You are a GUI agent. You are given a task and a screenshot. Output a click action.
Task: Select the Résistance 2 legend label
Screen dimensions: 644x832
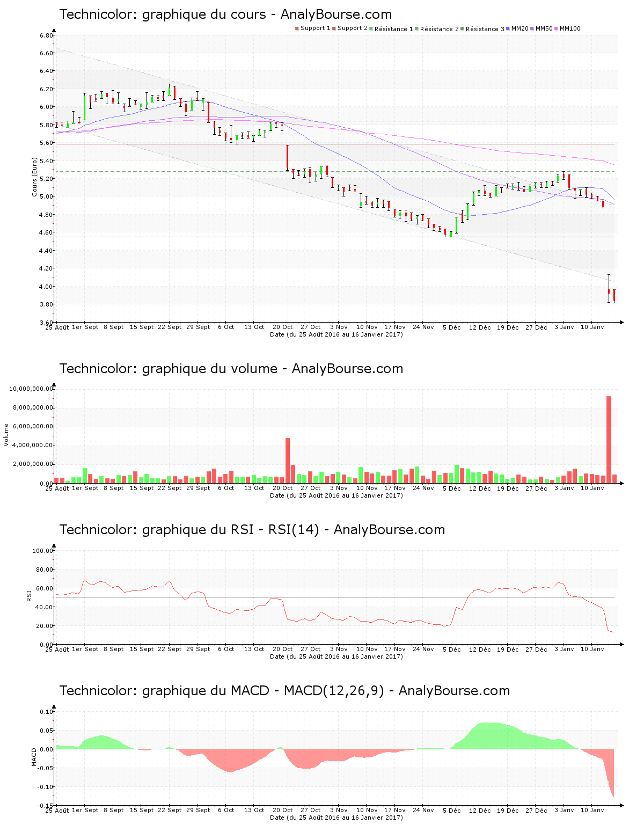tap(440, 29)
